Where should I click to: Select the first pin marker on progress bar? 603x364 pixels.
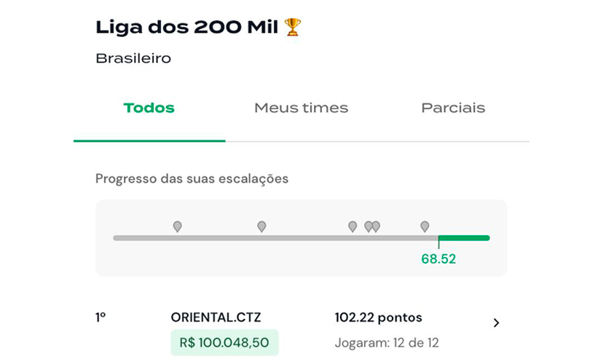pos(177,226)
